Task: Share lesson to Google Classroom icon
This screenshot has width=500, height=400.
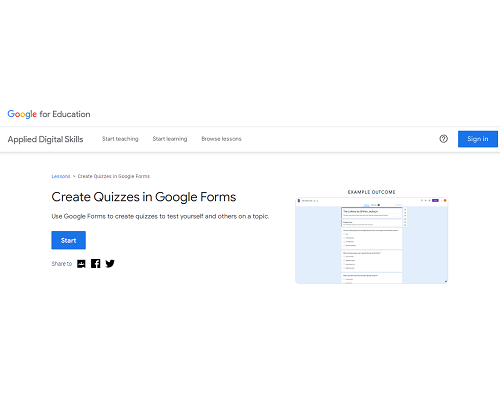Action: [x=81, y=264]
